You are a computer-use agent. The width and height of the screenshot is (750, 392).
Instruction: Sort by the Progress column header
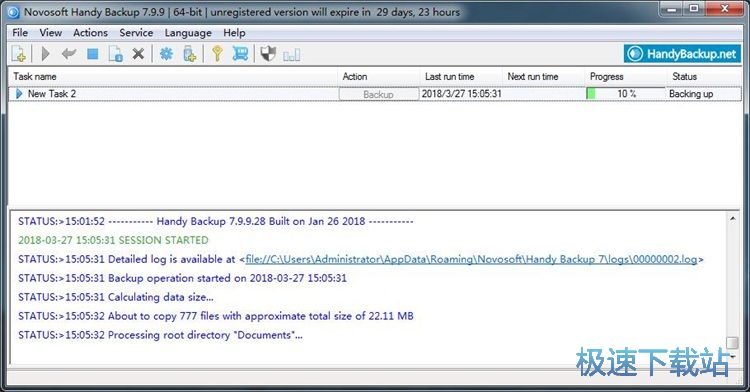click(626, 76)
